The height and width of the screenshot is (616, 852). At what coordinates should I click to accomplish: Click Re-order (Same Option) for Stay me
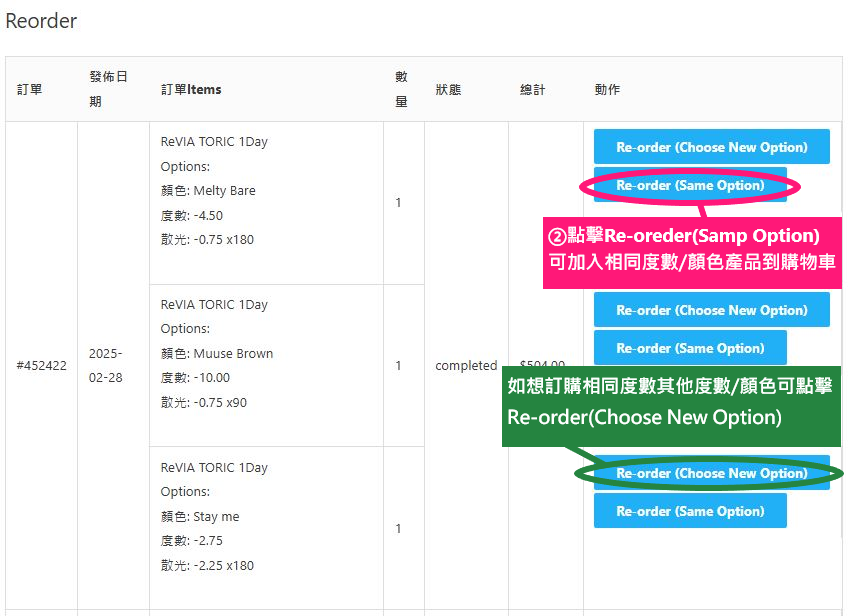690,511
